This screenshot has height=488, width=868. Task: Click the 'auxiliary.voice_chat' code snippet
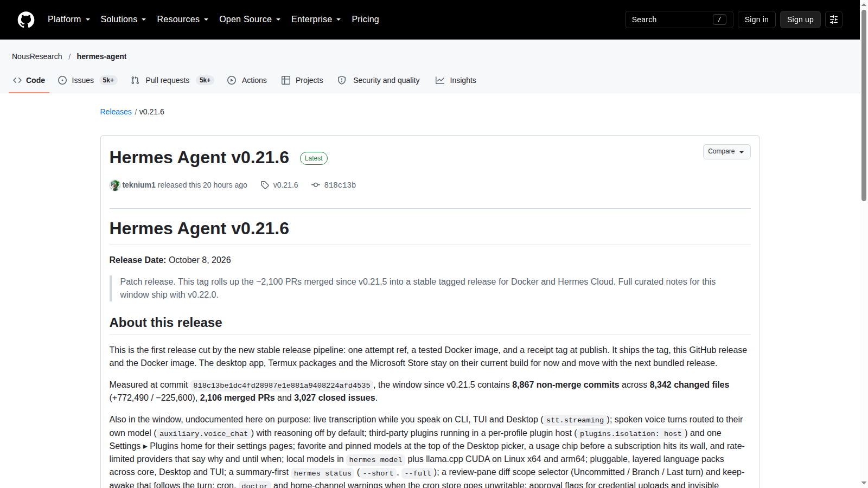click(x=203, y=434)
